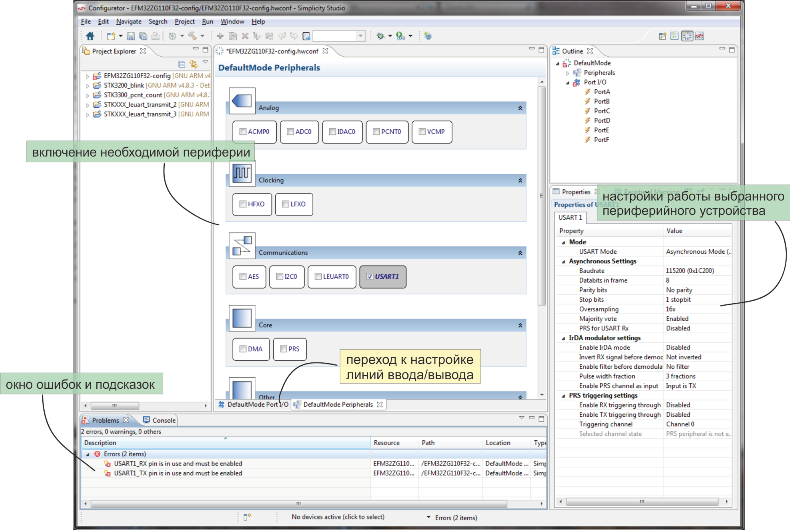Enable the ADC0 peripheral checkbox

point(288,131)
